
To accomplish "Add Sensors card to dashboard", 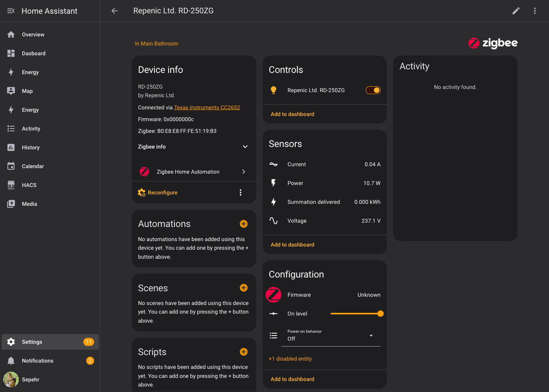I will pos(293,245).
